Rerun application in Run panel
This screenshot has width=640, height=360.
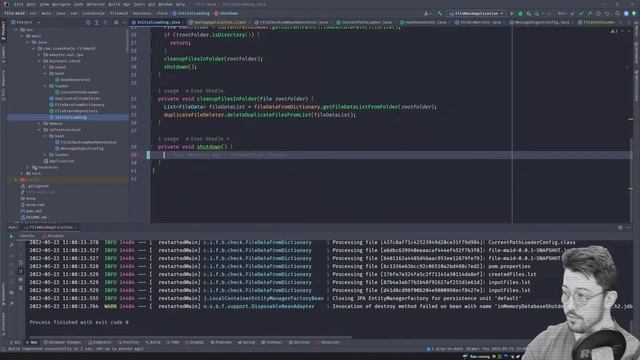pyautogui.click(x=11, y=236)
